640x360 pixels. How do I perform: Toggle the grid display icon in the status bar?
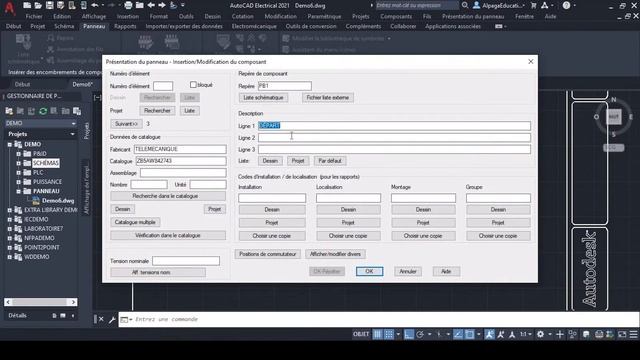pyautogui.click(x=378, y=334)
